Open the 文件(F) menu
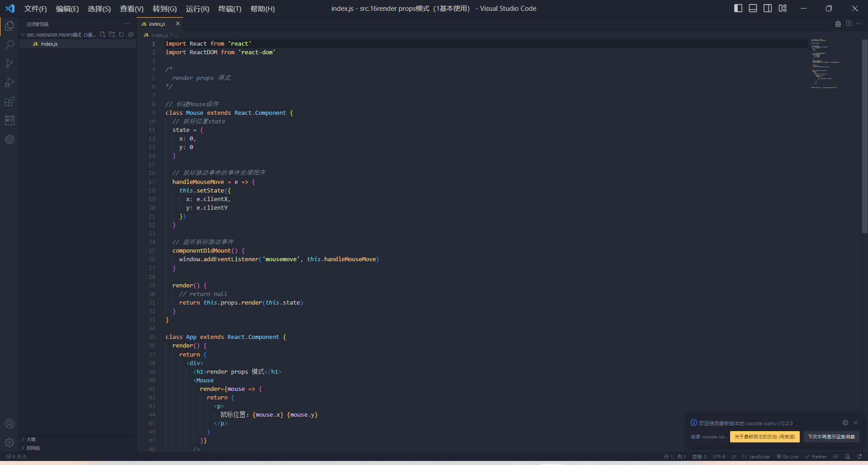This screenshot has width=868, height=465. coord(35,9)
